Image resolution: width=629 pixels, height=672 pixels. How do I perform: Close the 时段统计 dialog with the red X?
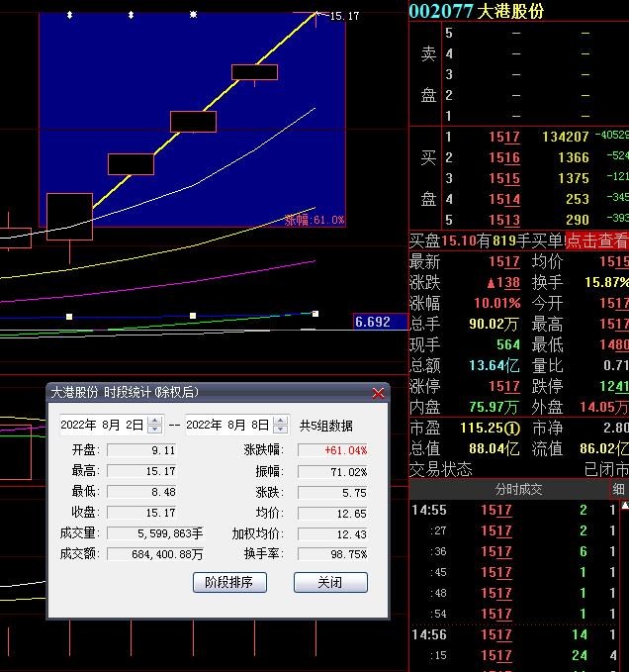378,393
